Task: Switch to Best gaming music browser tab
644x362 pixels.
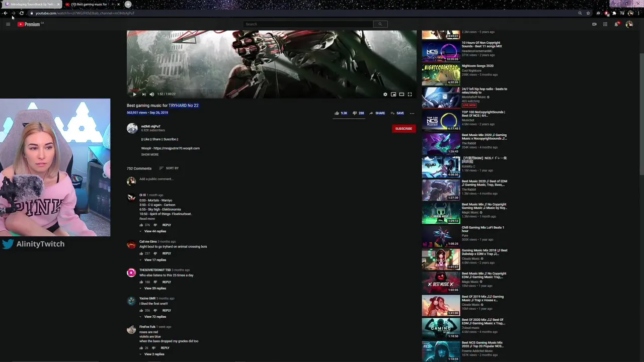Action: [x=93, y=5]
